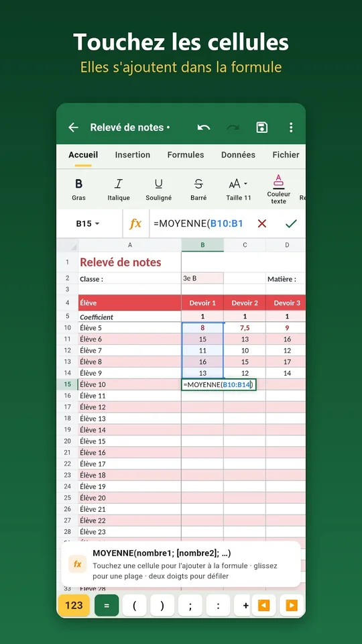Open the B15 cell name dropdown

click(88, 223)
